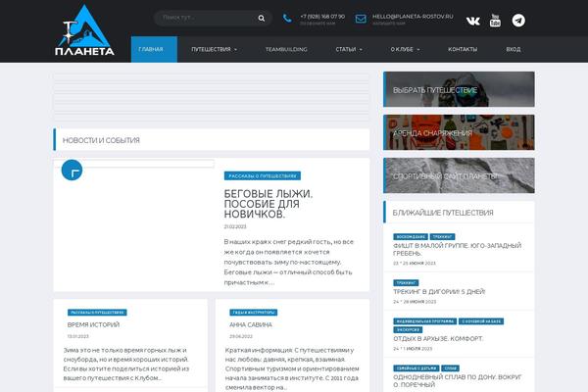Open Трекинг в Дигории 5 дней trip

click(x=439, y=292)
